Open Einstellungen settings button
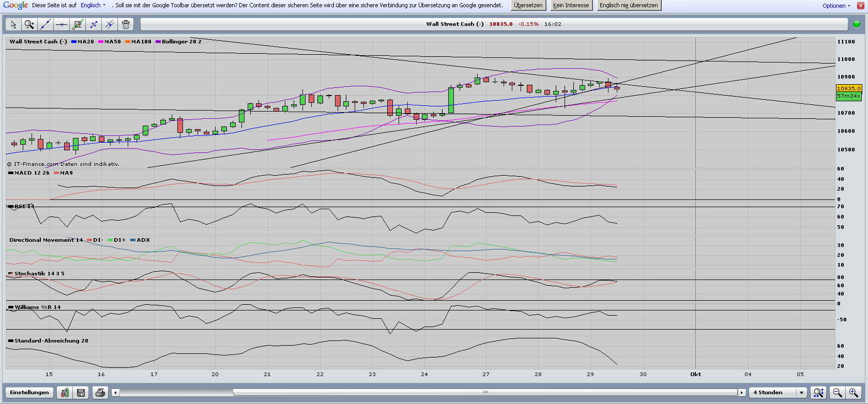 (x=29, y=393)
